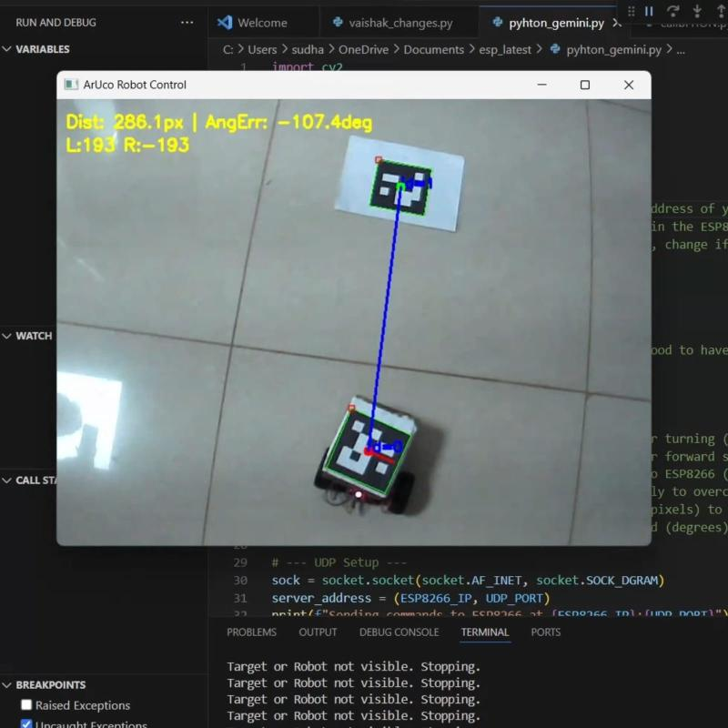Close the pyhton_gemini.py editor tab
Image resolution: width=728 pixels, height=728 pixels.
pyautogui.click(x=617, y=23)
